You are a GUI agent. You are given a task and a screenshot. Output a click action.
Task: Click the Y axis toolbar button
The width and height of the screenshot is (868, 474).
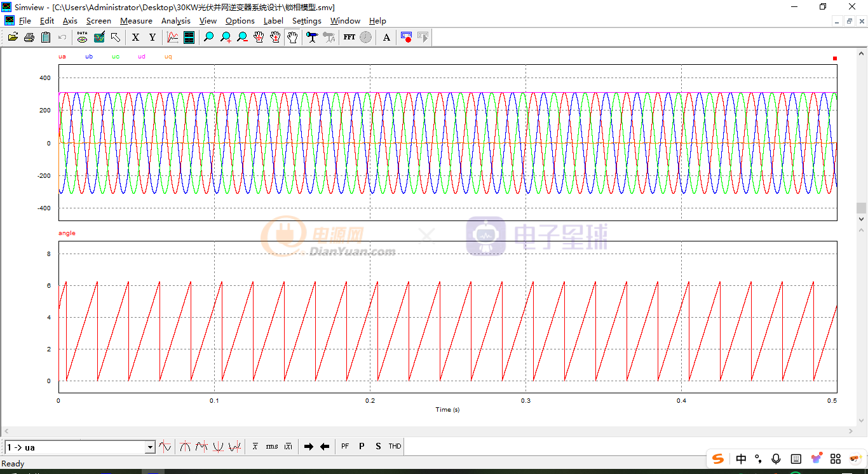point(152,37)
